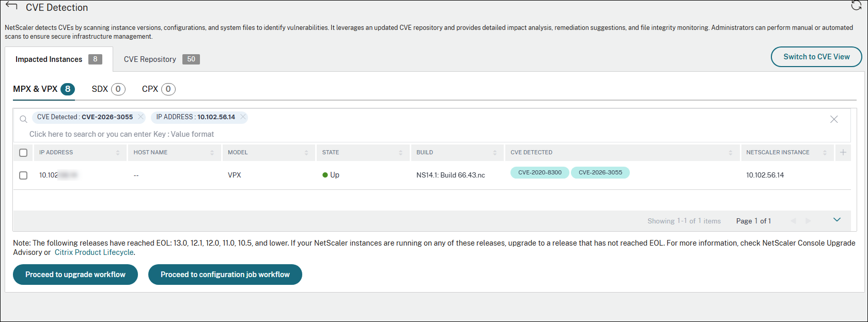Refresh the CVE Detection page
868x322 pixels.
pyautogui.click(x=856, y=6)
